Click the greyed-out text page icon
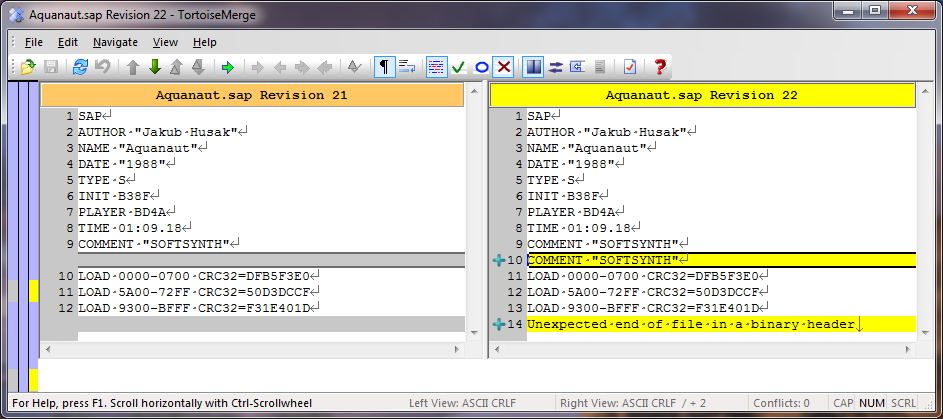 click(x=600, y=67)
